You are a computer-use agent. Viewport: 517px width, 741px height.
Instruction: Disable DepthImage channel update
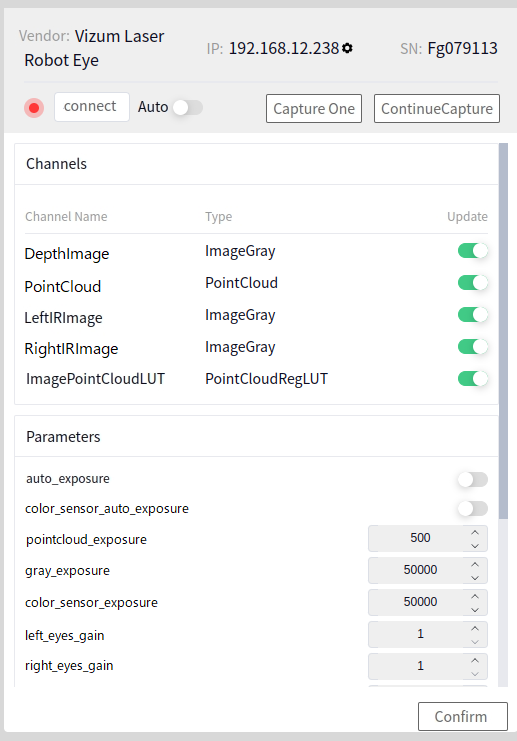(x=473, y=250)
